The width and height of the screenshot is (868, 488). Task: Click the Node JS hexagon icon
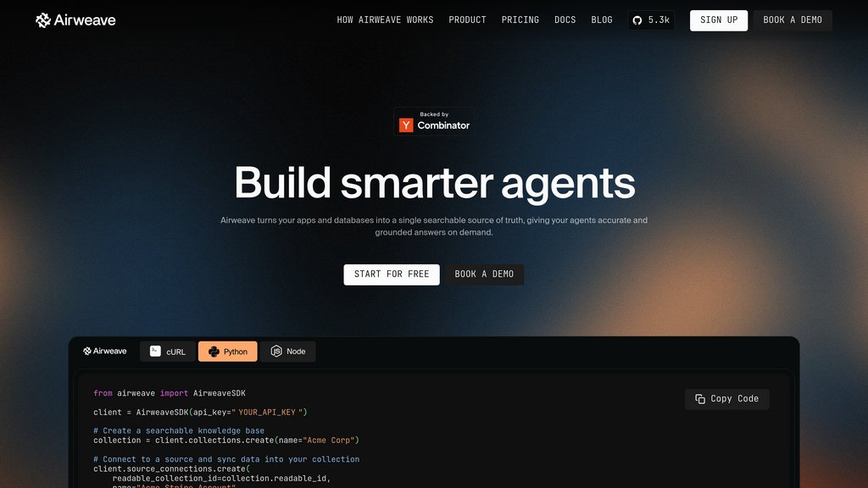click(276, 352)
